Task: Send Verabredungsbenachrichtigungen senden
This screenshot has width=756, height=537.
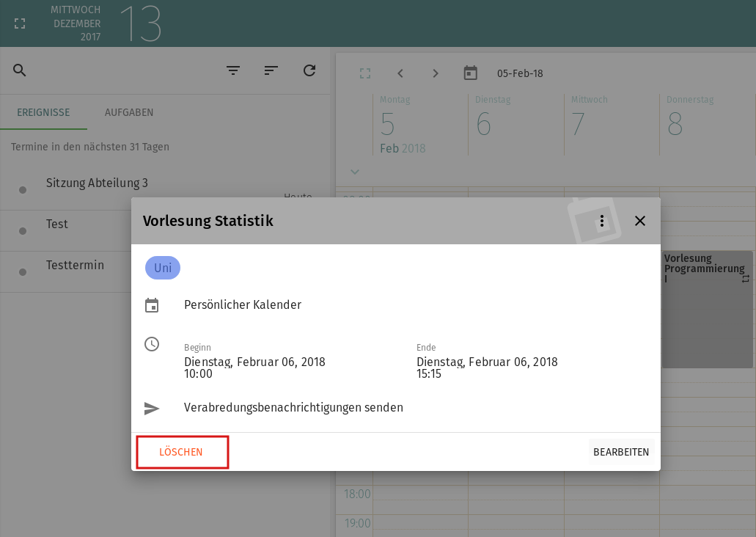Action: point(293,408)
